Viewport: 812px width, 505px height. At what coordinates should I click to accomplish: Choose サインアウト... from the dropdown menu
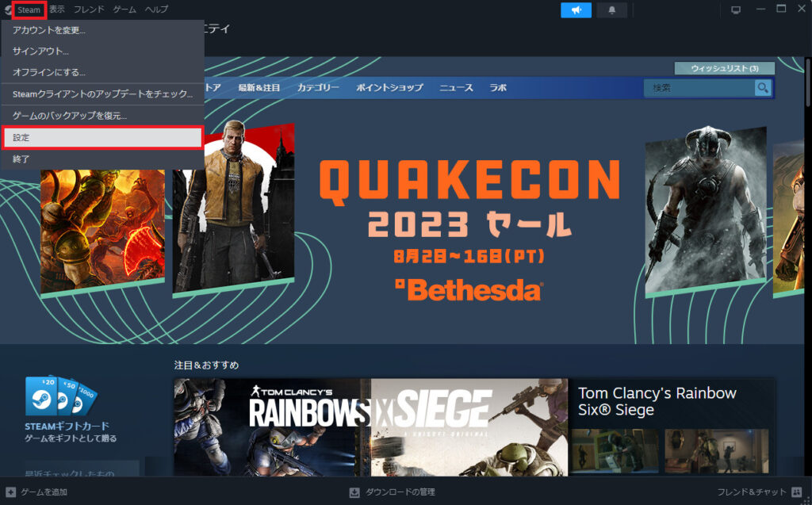tap(102, 52)
